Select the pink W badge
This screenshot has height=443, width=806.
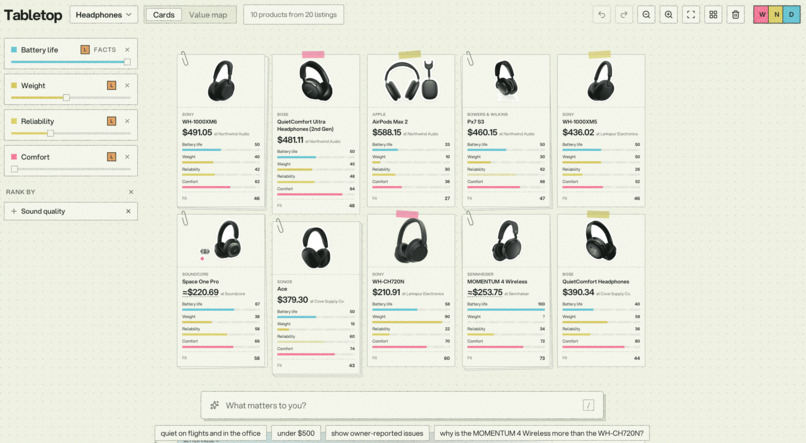click(x=762, y=14)
